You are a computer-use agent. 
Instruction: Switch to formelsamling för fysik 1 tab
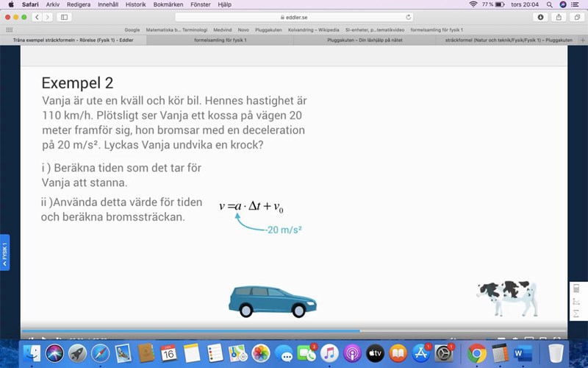[220, 40]
